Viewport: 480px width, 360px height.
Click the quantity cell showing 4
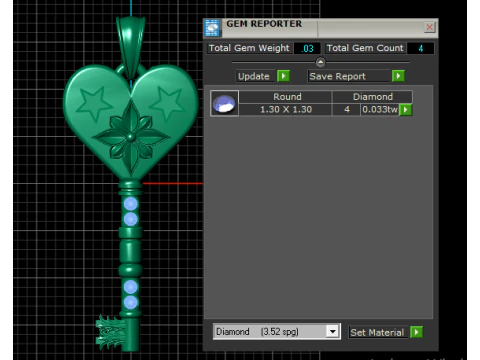tap(347, 109)
